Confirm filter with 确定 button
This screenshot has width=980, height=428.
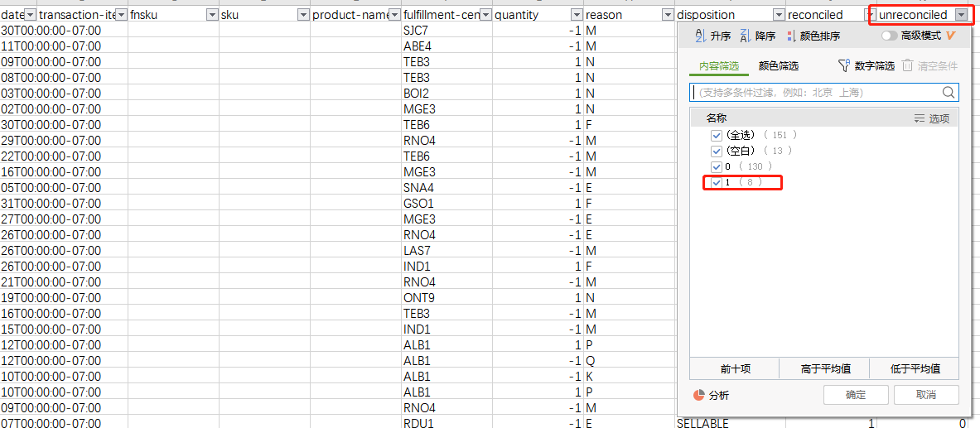(x=856, y=395)
